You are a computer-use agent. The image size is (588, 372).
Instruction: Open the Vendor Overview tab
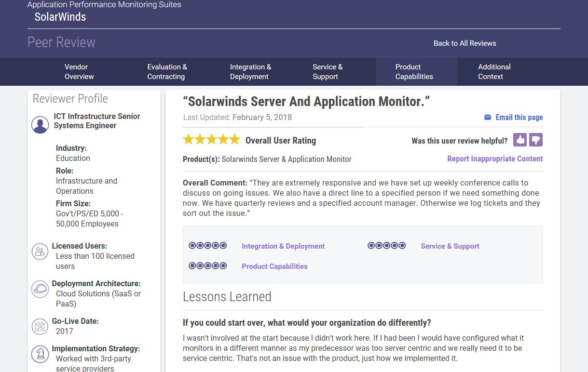coord(79,72)
